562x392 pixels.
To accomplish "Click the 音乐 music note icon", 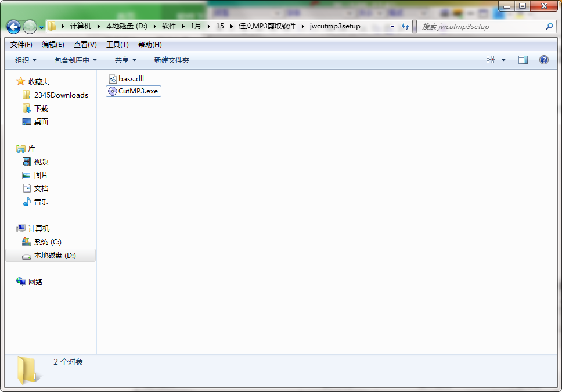I will (27, 202).
